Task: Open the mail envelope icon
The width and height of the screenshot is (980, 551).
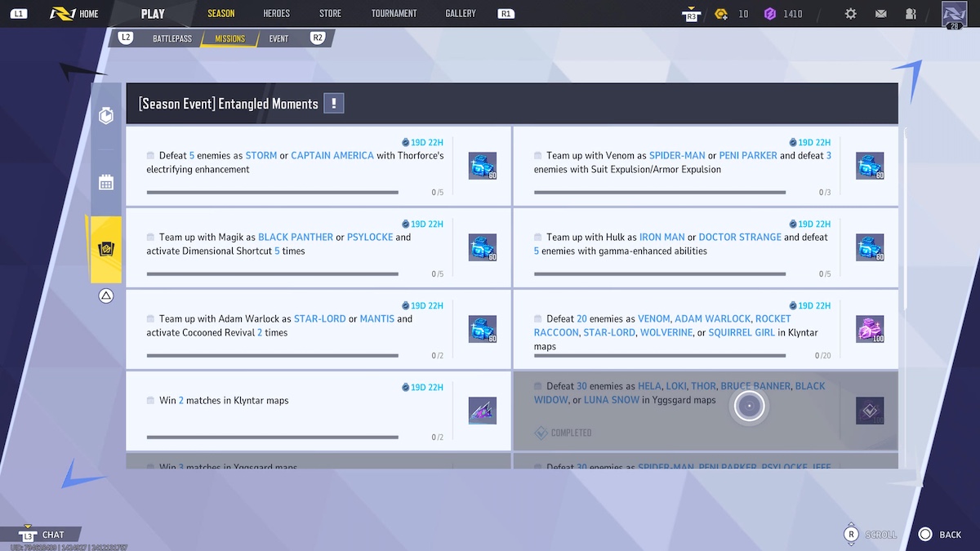Action: pyautogui.click(x=880, y=14)
